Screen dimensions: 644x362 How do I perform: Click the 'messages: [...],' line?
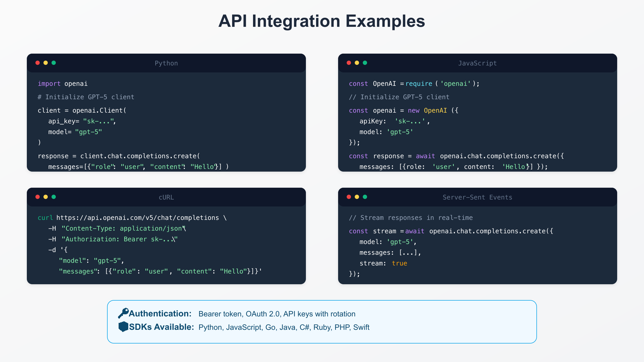(390, 253)
